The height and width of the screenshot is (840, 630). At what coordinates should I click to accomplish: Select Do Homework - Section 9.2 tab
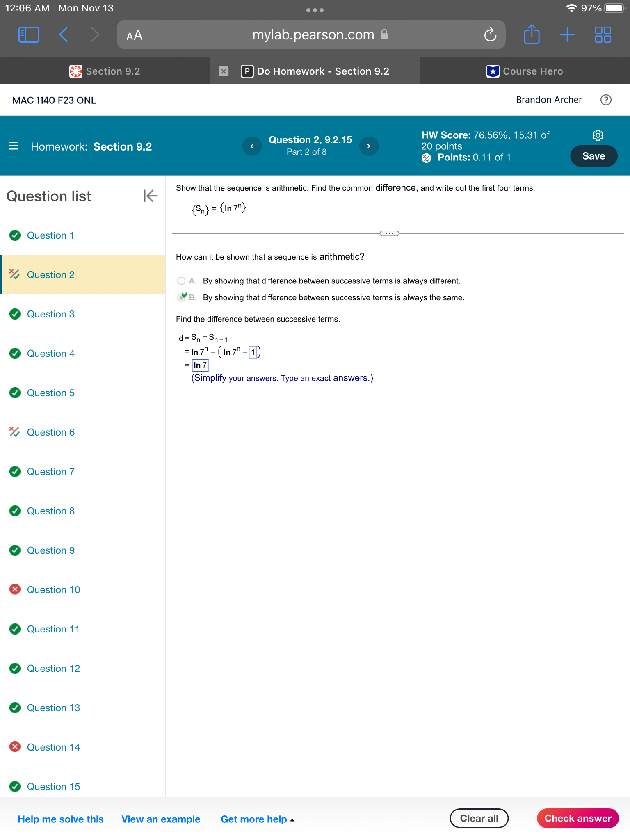click(315, 71)
